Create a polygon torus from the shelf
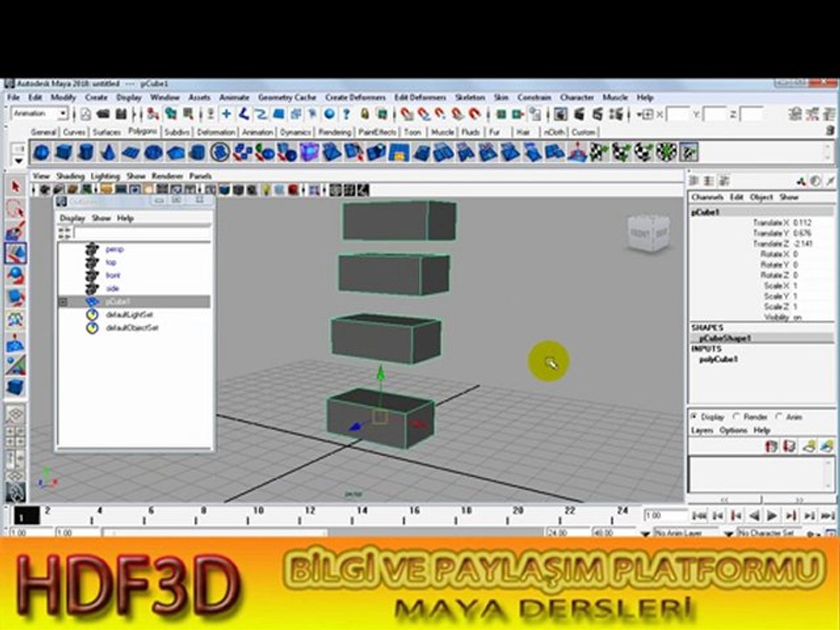 [x=153, y=152]
